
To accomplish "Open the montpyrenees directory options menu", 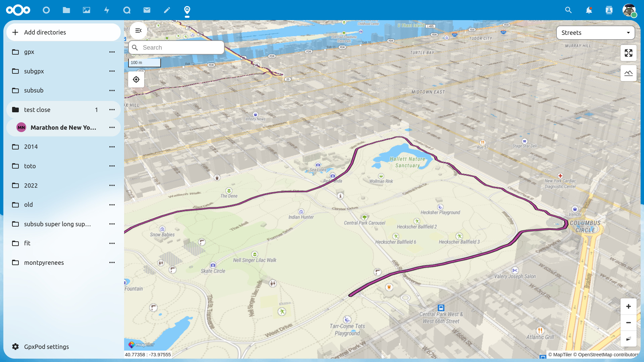I will (x=112, y=262).
